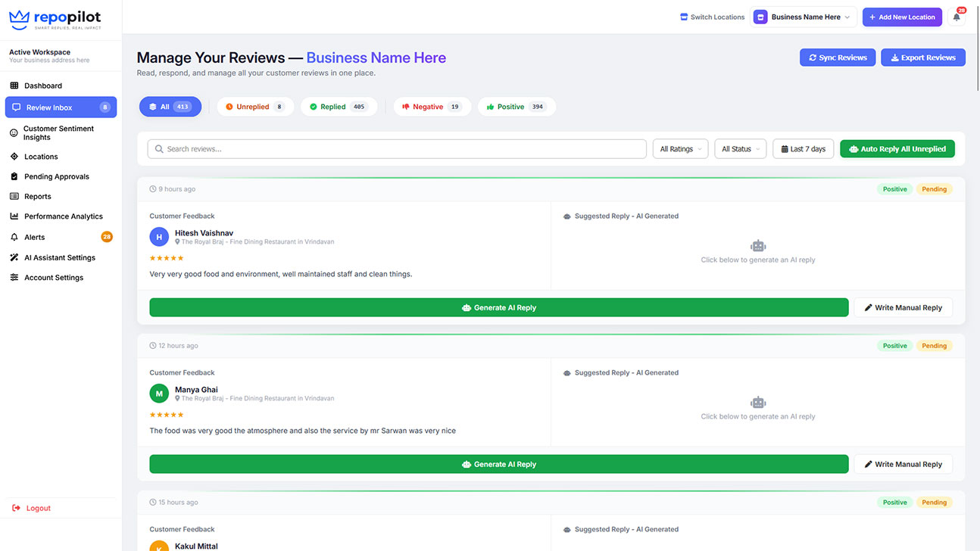Open the All Status dropdown
Viewport: 980px width, 551px height.
click(741, 149)
